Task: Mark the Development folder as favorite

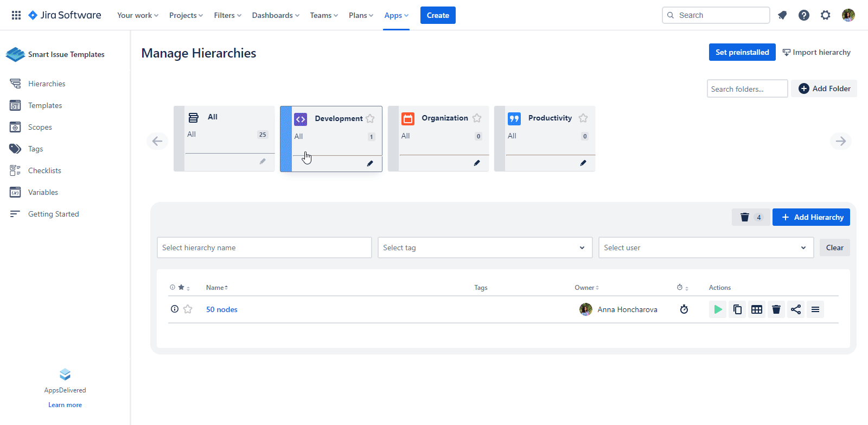Action: [x=370, y=118]
